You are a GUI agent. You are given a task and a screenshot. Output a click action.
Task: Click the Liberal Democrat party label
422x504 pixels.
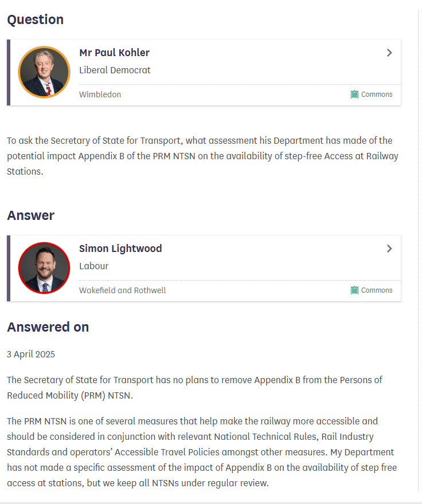(115, 70)
